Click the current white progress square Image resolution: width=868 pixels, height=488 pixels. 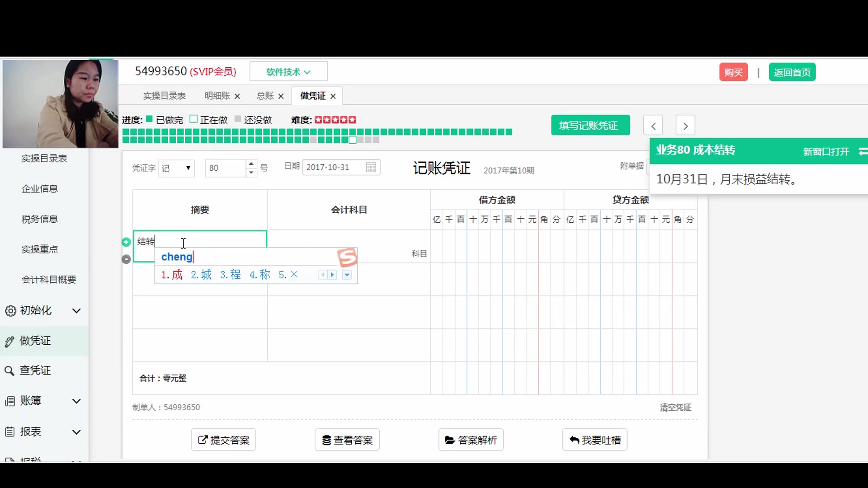tap(352, 140)
